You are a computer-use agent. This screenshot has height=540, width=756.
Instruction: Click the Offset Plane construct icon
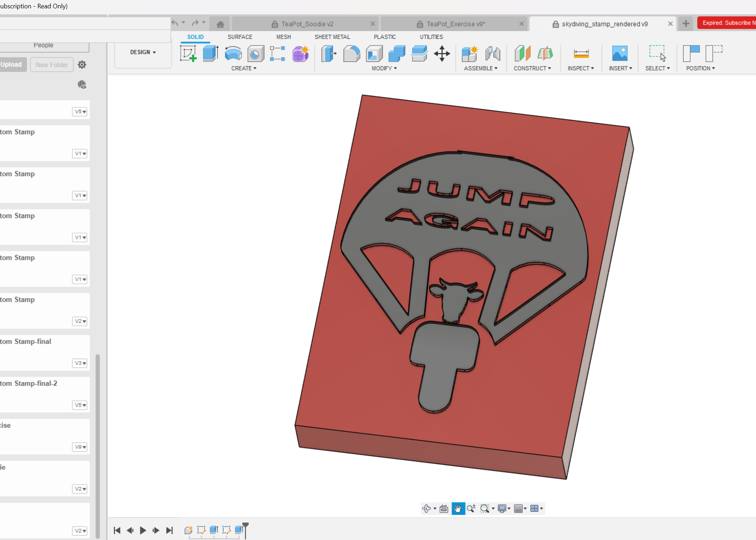(522, 54)
